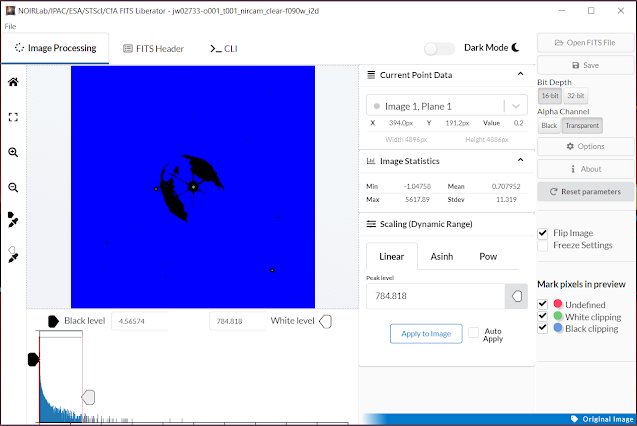Uncheck the Flip Image checkbox

coord(543,233)
